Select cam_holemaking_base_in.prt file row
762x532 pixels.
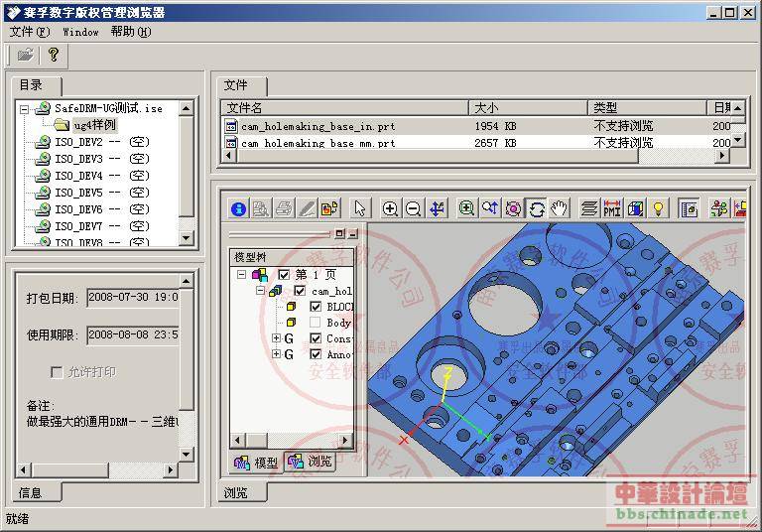[476, 126]
